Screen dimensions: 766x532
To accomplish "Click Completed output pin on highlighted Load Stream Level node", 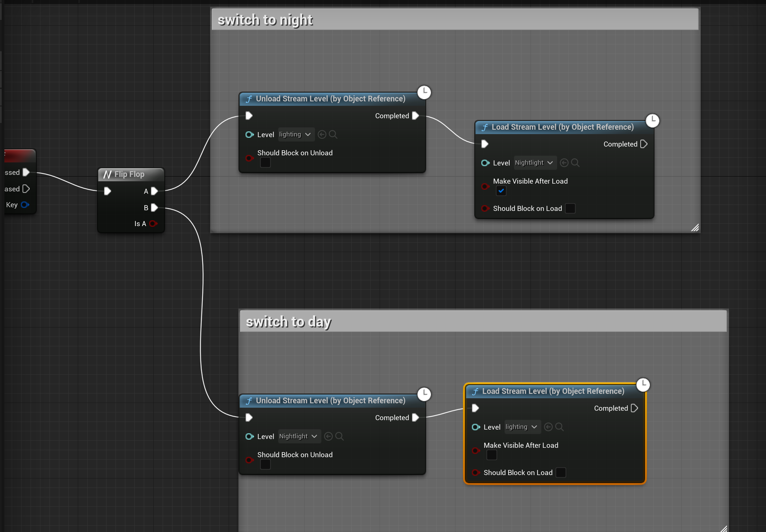I will click(x=634, y=408).
